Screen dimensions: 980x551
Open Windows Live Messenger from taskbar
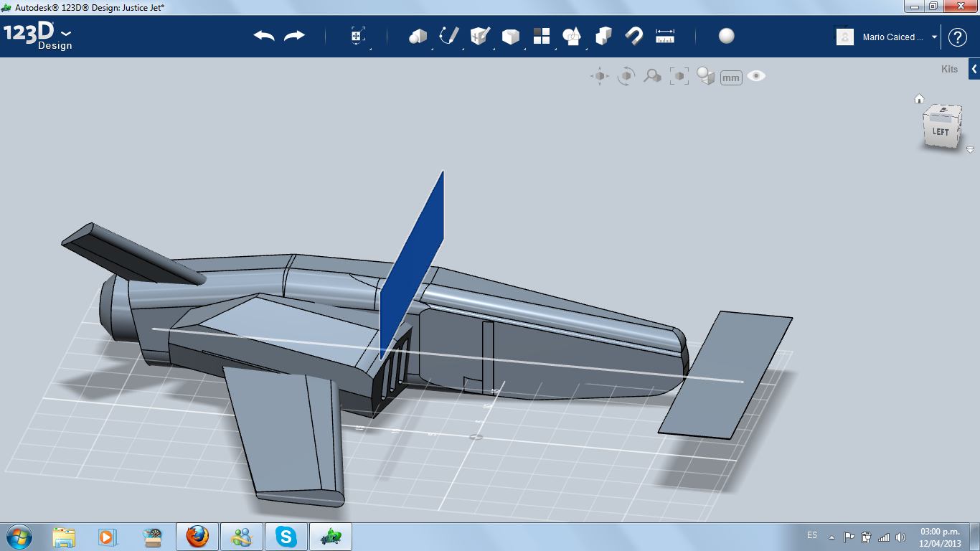coord(242,537)
